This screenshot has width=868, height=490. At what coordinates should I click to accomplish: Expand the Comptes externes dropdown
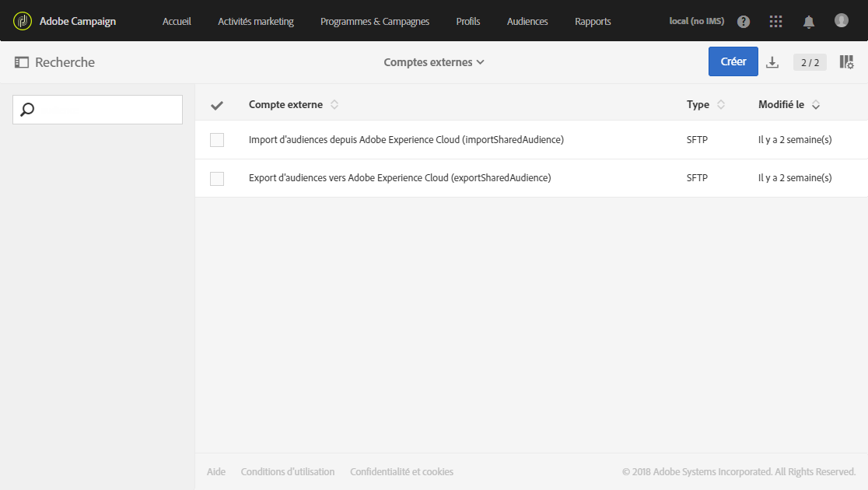point(434,62)
